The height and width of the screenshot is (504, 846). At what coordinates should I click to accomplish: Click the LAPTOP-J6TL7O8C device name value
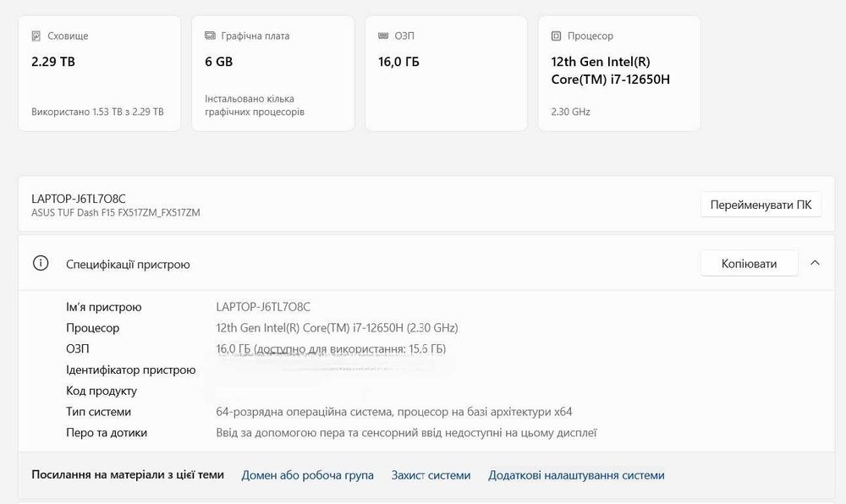point(263,307)
